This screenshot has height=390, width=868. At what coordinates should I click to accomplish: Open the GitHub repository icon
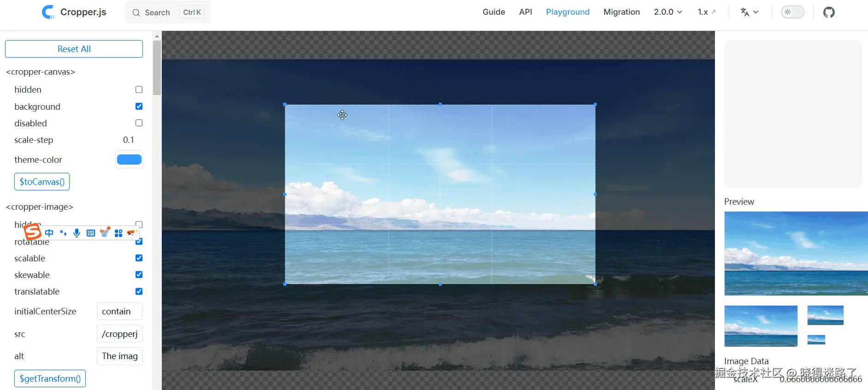click(829, 12)
